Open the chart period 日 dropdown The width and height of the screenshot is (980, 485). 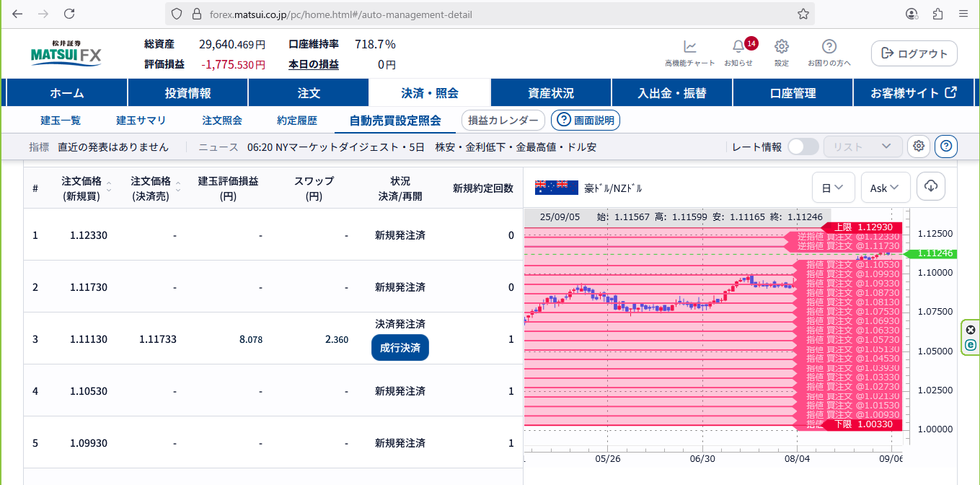point(834,188)
